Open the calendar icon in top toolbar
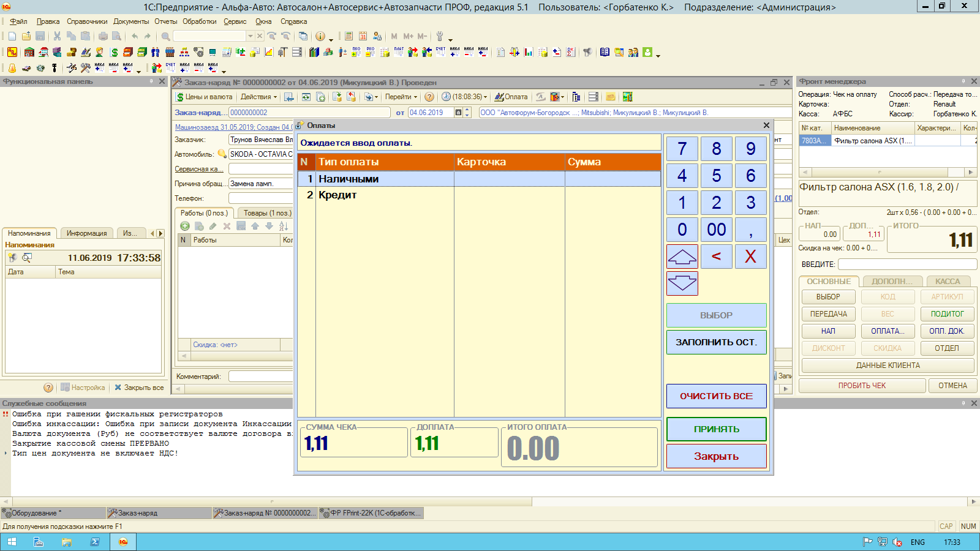 pos(363,36)
